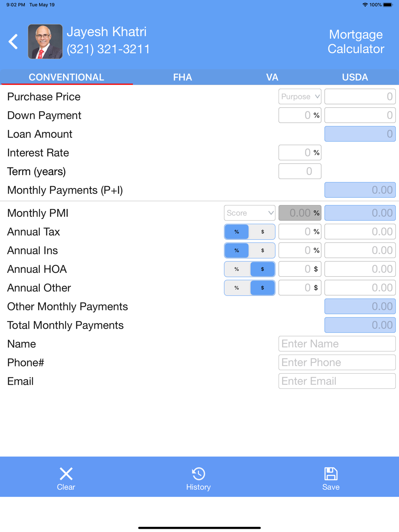Switch Annual HOA to percent mode
Screen dimensions: 399x532
237,269
